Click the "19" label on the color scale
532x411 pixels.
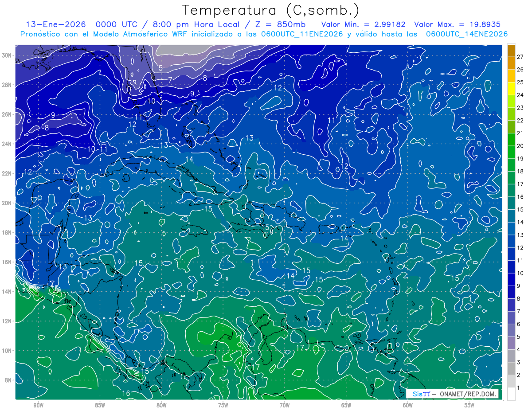520,158
